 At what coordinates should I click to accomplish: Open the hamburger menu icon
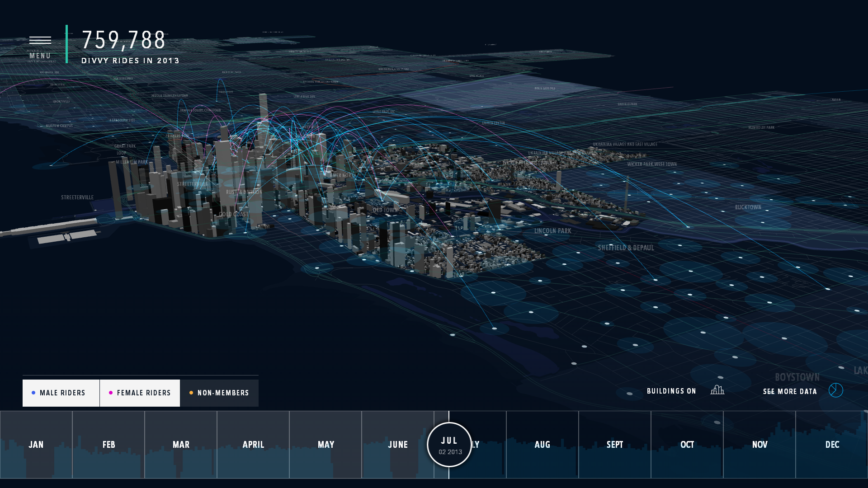click(x=40, y=40)
